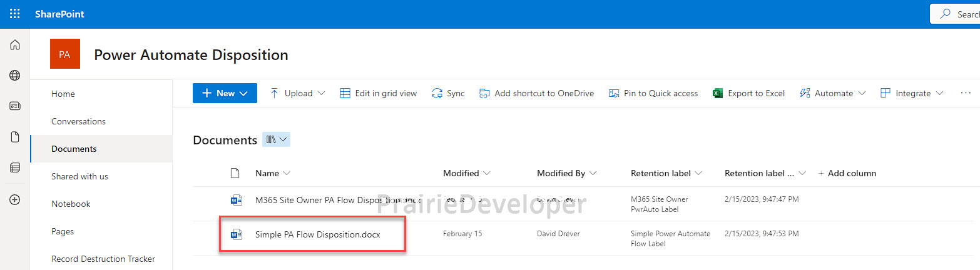
Task: Open the news icon in left rail
Action: pos(15,106)
